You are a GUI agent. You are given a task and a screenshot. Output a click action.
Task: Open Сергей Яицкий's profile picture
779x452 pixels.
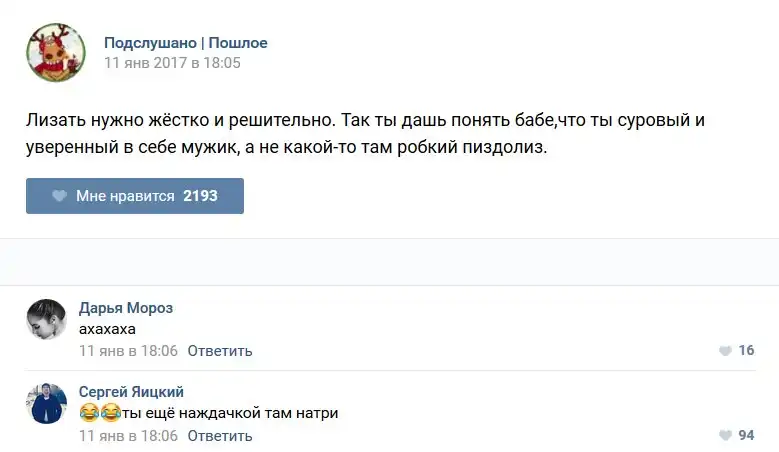46,403
